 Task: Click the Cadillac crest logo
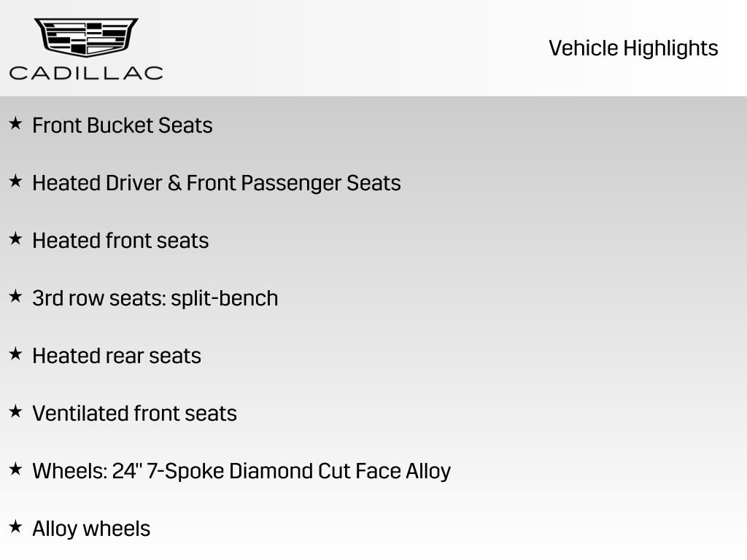[x=86, y=37]
